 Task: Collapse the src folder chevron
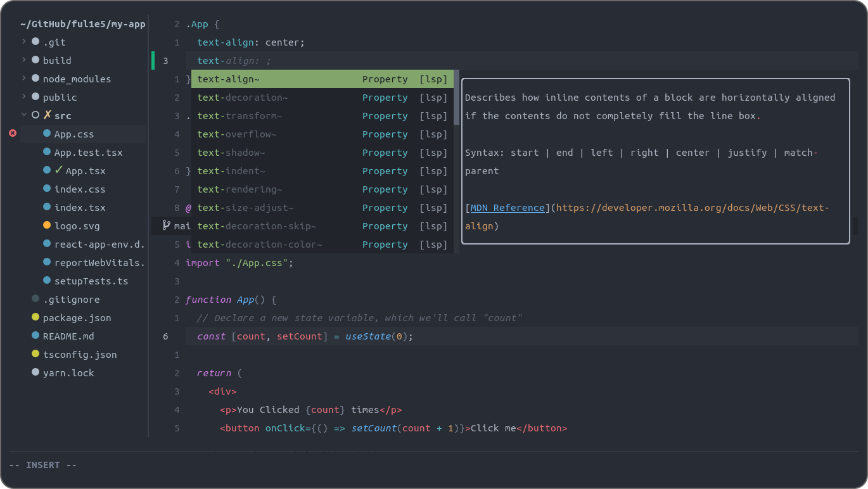(24, 115)
